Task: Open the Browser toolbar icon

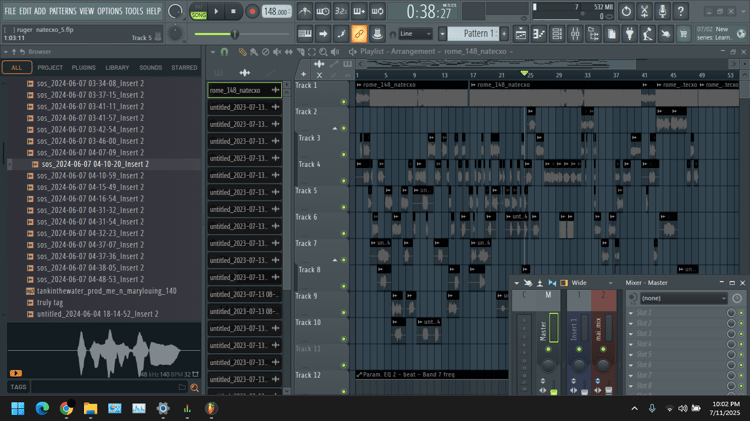Action: (x=594, y=34)
